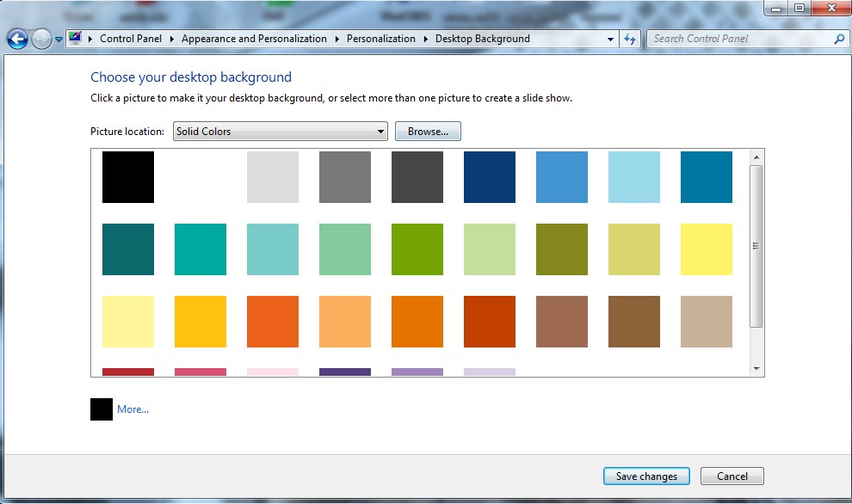Pick the pale aqua swatch
This screenshot has width=852, height=504.
273,249
